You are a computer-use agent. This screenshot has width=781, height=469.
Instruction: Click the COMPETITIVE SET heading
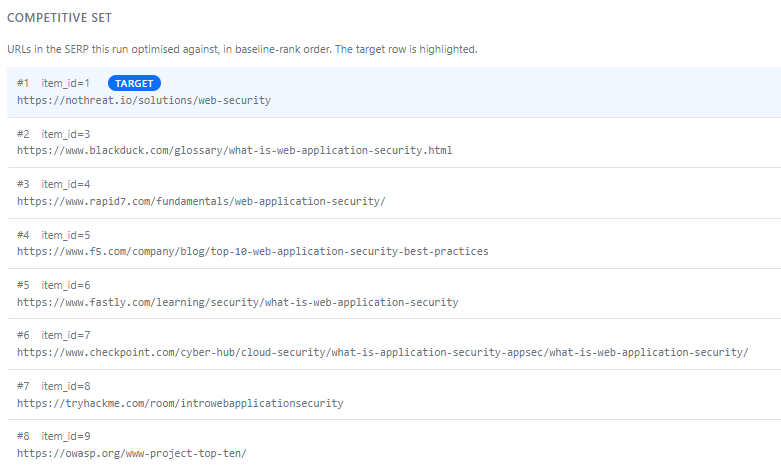(59, 18)
